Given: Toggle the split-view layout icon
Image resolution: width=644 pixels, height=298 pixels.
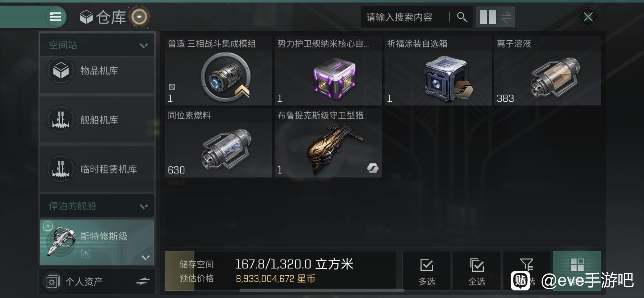Looking at the screenshot, I should 488,17.
